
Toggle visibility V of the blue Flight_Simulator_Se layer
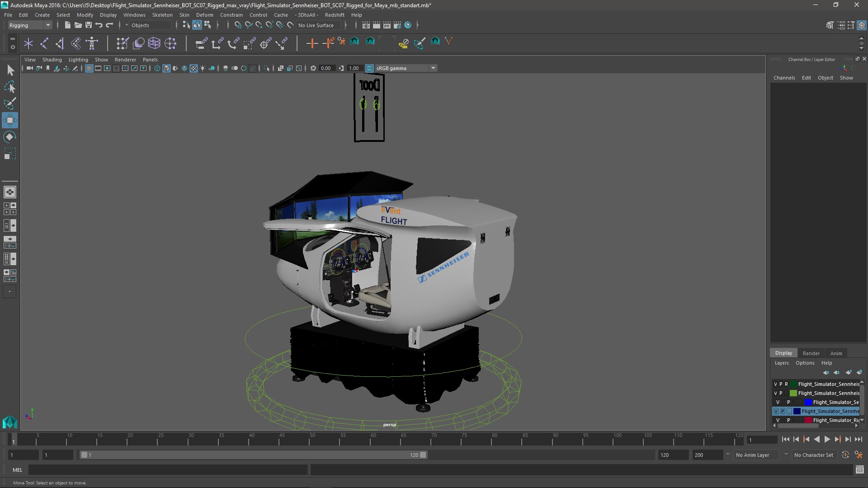[x=778, y=402]
